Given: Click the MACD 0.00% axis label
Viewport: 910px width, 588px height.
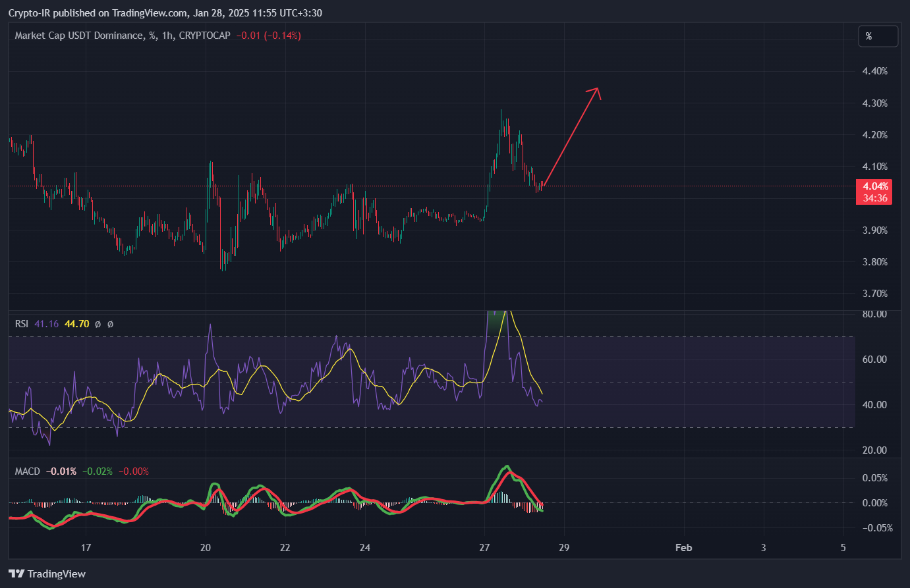Looking at the screenshot, I should [x=875, y=503].
